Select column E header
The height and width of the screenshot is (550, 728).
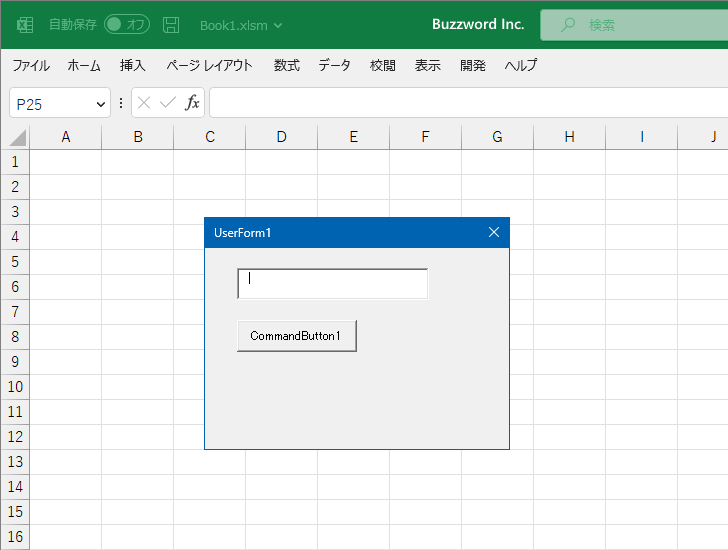point(353,137)
